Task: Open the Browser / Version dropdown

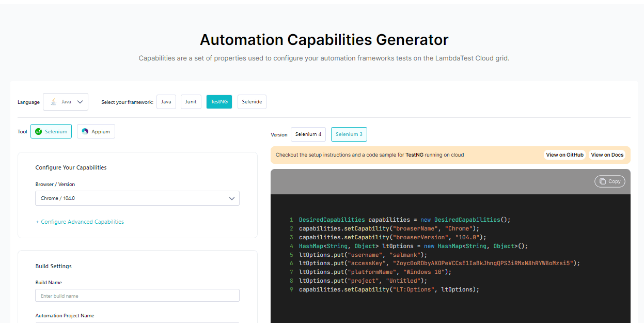Action: 137,198
